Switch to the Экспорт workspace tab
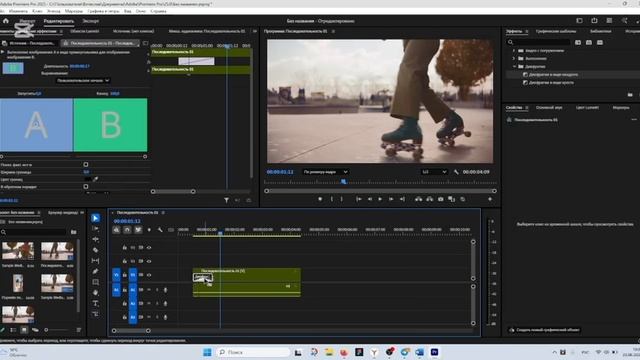This screenshot has width=640, height=360. pos(90,21)
